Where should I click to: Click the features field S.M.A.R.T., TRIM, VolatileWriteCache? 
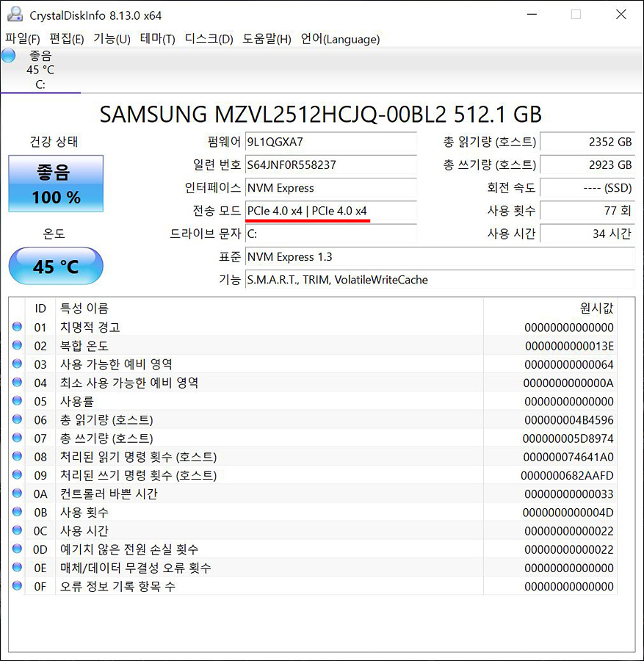click(x=440, y=280)
